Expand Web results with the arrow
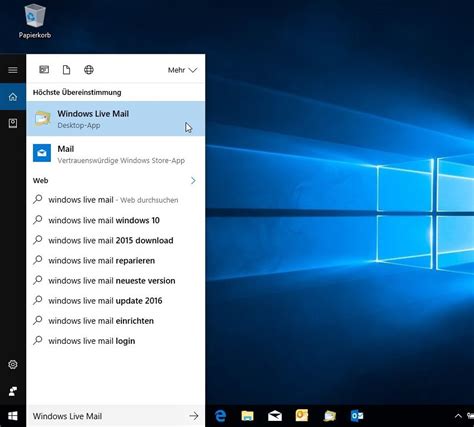Screen dimensions: 474x427 (193, 181)
